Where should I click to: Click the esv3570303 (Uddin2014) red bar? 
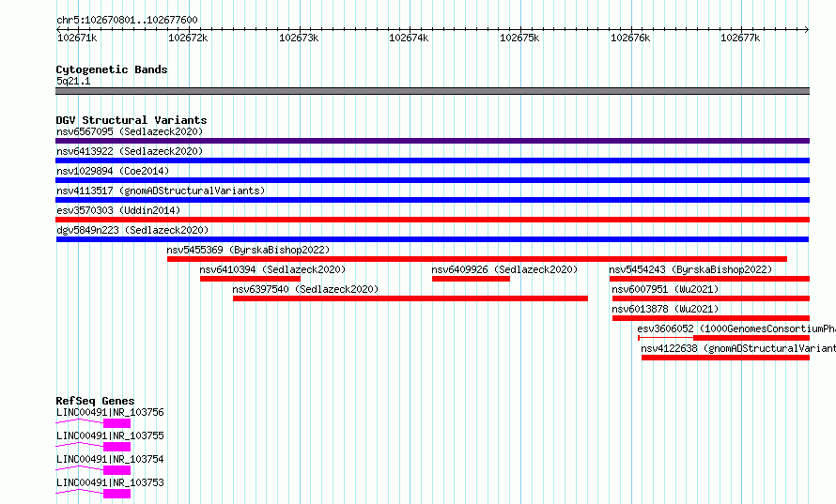pos(432,220)
